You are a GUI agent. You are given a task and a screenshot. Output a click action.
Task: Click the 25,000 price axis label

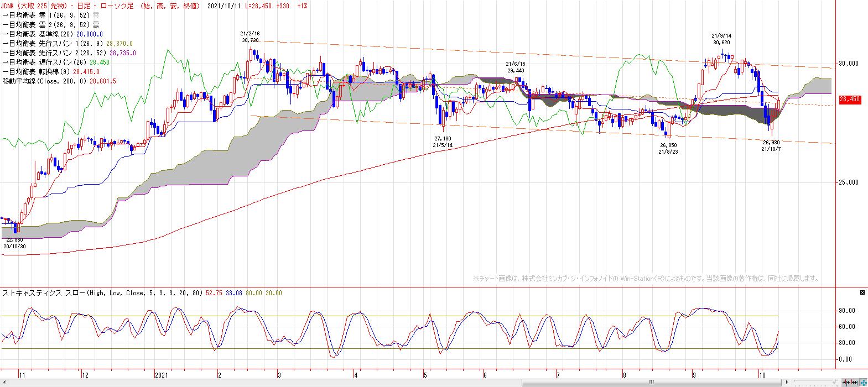[849, 182]
